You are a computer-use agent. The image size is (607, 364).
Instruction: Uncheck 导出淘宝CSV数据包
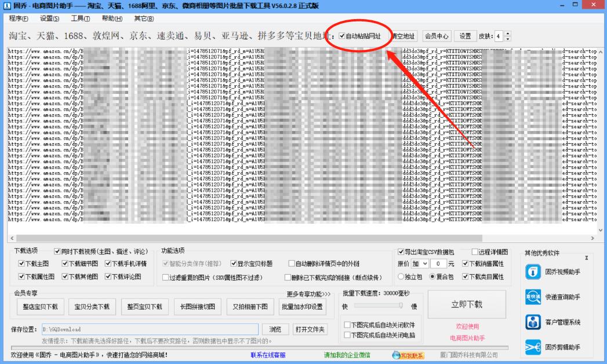pyautogui.click(x=402, y=252)
